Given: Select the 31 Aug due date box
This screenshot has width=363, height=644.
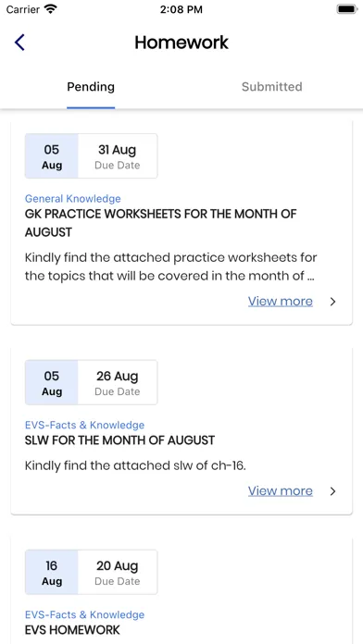Looking at the screenshot, I should pyautogui.click(x=118, y=156).
